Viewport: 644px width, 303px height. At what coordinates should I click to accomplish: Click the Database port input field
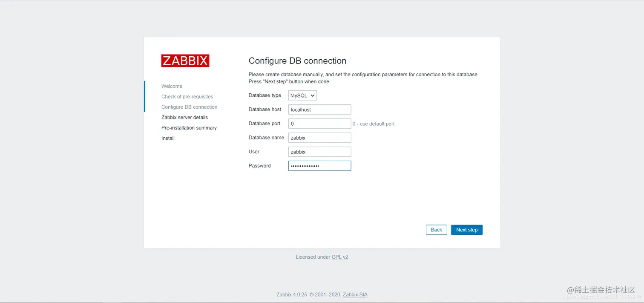[x=319, y=124]
